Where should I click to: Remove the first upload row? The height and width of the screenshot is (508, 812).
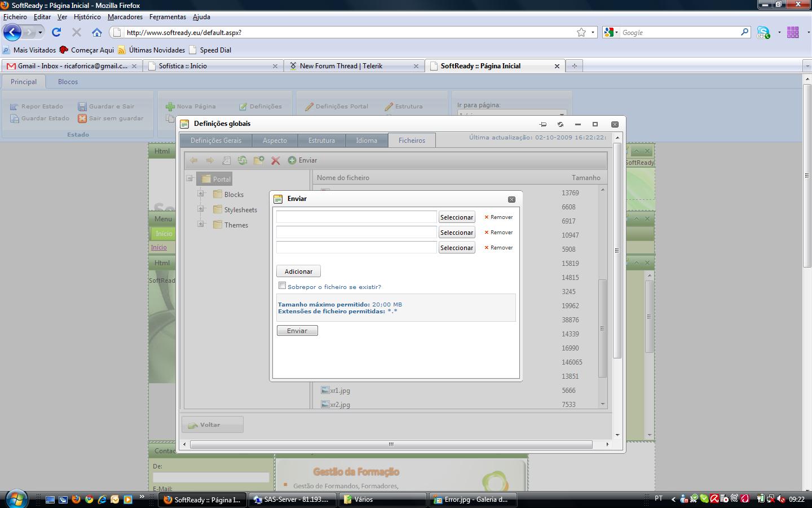pos(498,217)
